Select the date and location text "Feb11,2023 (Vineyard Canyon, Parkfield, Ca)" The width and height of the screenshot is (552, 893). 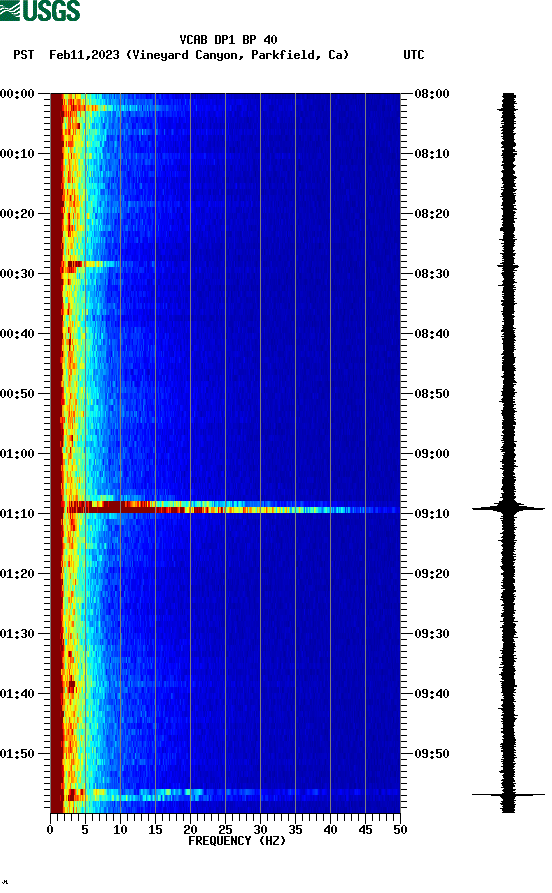point(199,55)
